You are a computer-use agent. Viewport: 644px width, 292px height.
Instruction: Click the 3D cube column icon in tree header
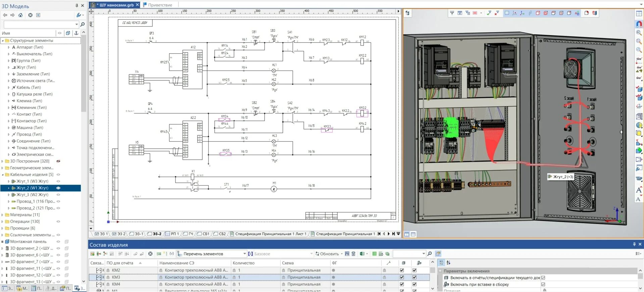coord(68,33)
